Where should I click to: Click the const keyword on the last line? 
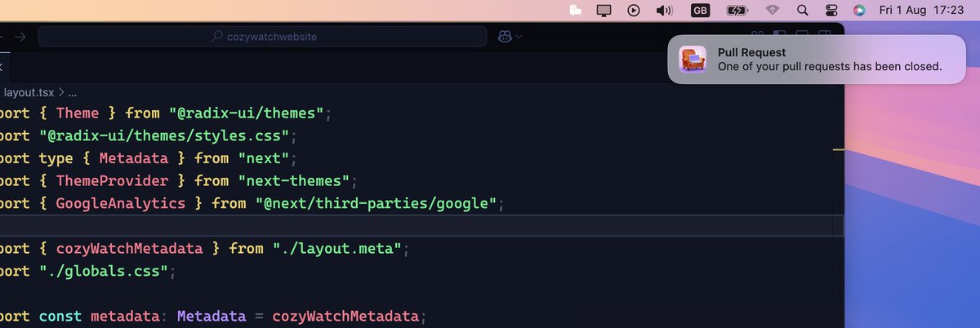[60, 316]
